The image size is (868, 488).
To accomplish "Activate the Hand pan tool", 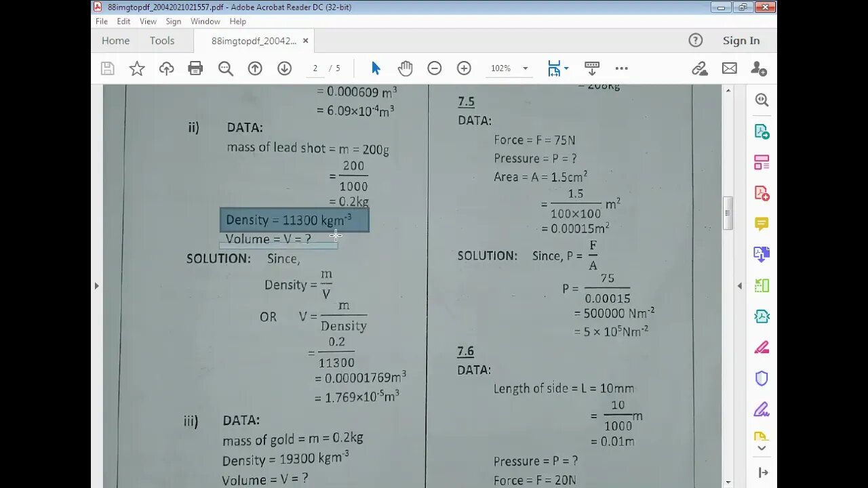I will tap(405, 68).
